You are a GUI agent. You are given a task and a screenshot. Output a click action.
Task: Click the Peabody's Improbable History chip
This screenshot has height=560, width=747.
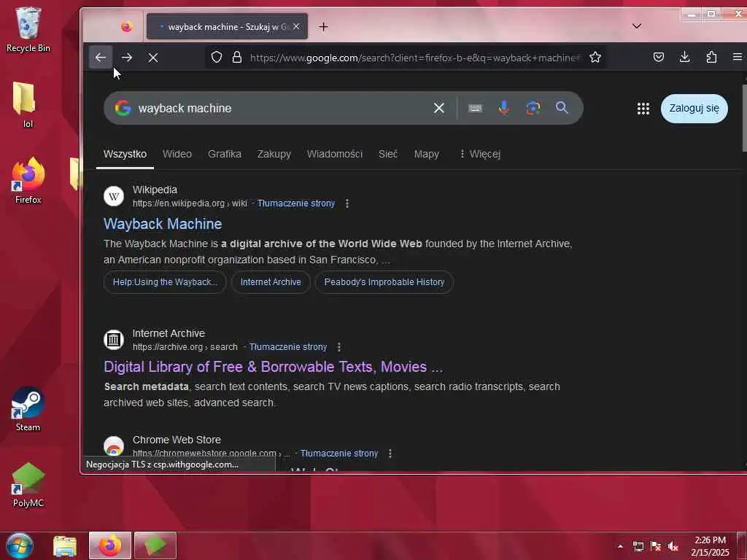[x=384, y=282]
